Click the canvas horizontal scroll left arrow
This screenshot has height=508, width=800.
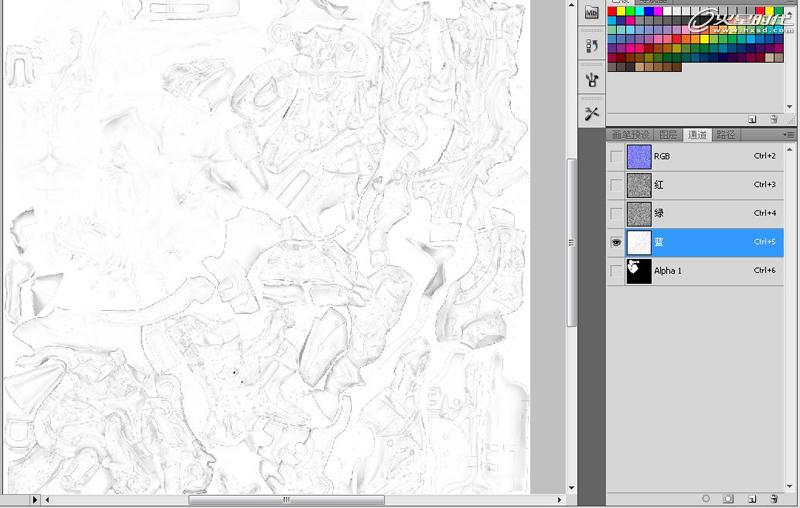click(x=47, y=500)
